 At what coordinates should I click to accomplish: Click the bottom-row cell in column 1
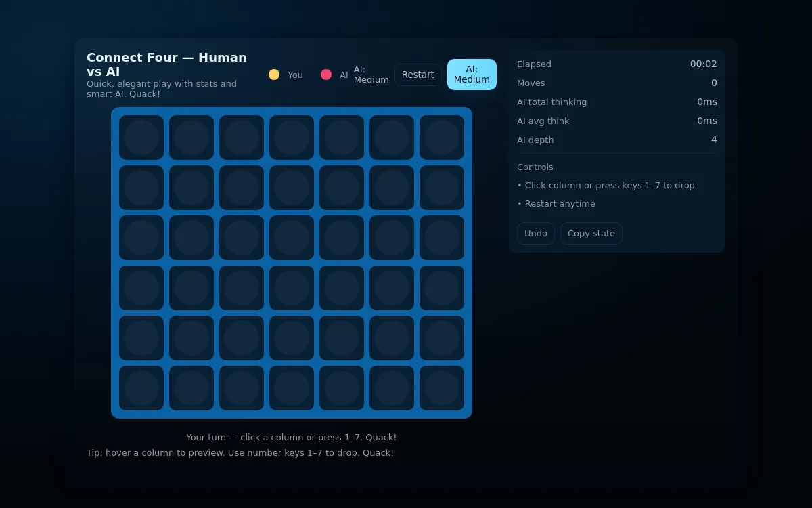pyautogui.click(x=141, y=388)
